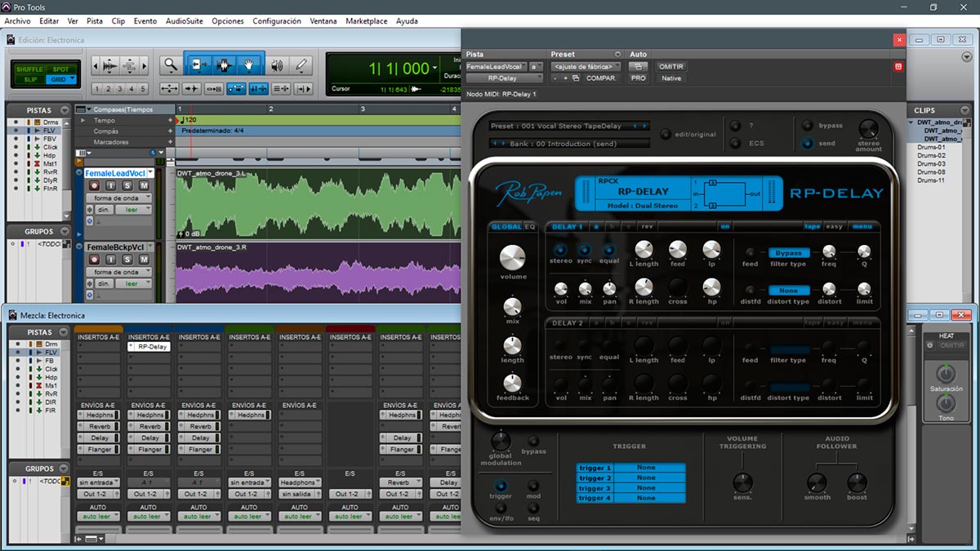Click the stereo amount knob
The height and width of the screenshot is (551, 980).
(x=869, y=128)
